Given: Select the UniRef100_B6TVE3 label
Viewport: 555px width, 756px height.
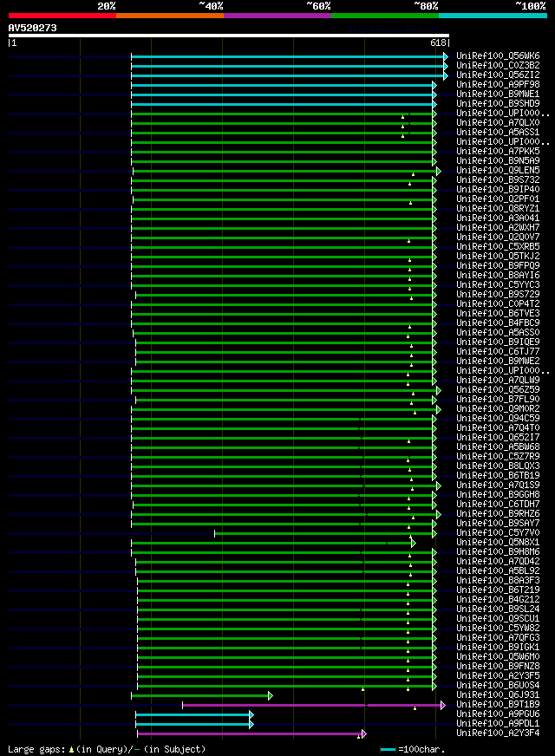Looking at the screenshot, I should pos(498,313).
